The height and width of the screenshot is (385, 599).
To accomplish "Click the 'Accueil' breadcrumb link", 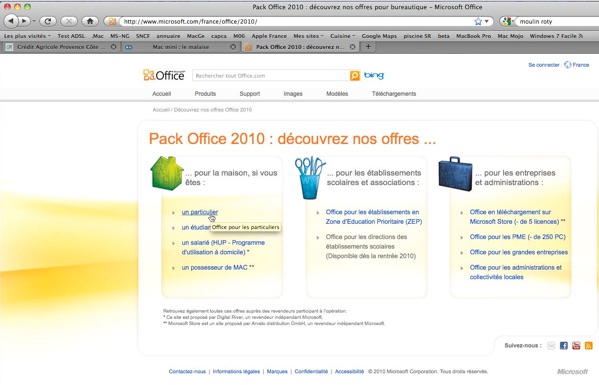I will point(161,110).
